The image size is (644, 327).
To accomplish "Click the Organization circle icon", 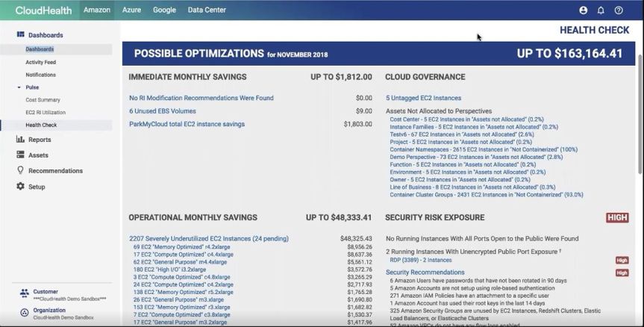I will [x=24, y=313].
